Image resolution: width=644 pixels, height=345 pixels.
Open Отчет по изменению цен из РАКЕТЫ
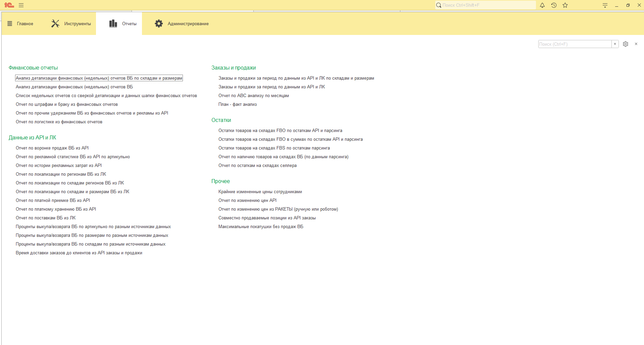click(x=278, y=209)
